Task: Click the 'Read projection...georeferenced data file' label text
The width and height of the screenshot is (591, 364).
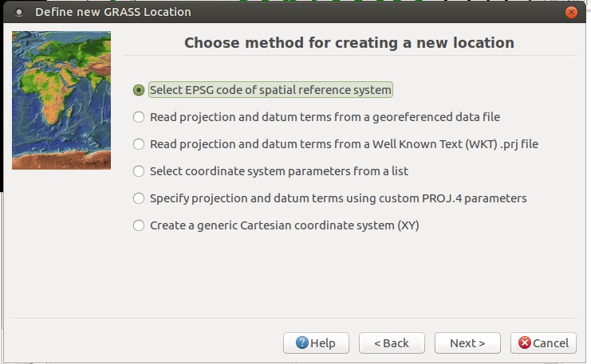Action: [x=325, y=117]
